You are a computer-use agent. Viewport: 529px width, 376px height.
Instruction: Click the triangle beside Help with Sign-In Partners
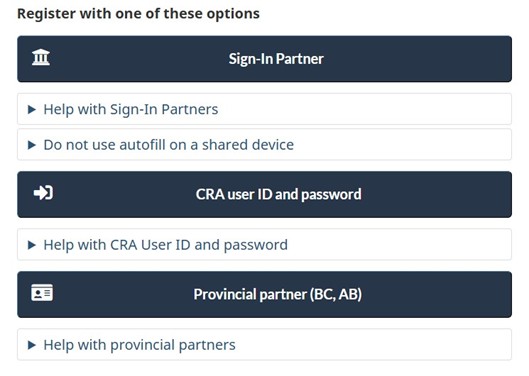coord(32,109)
